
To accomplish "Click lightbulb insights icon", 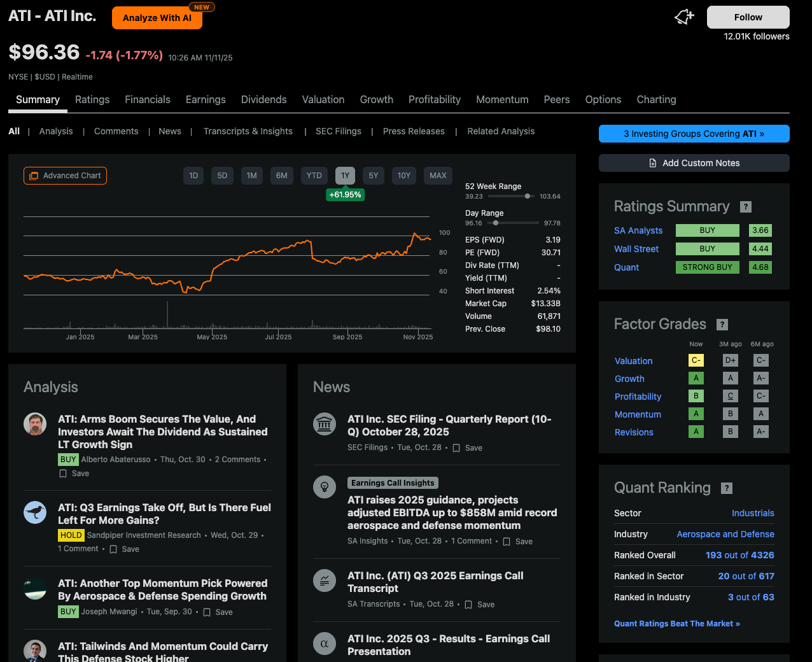I will tap(325, 487).
